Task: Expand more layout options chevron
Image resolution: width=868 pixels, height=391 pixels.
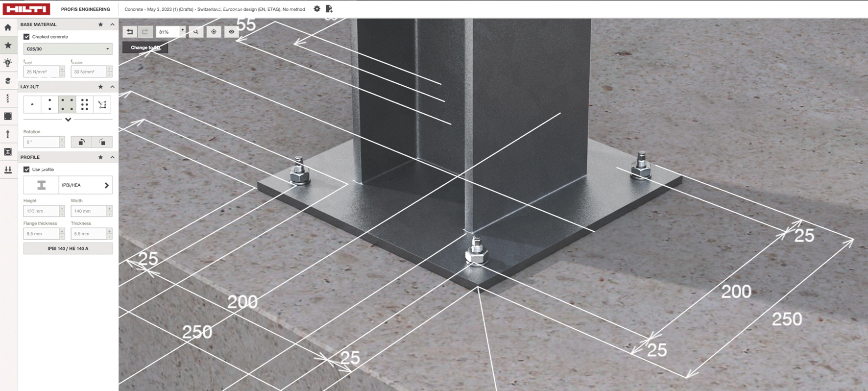Action: 68,120
